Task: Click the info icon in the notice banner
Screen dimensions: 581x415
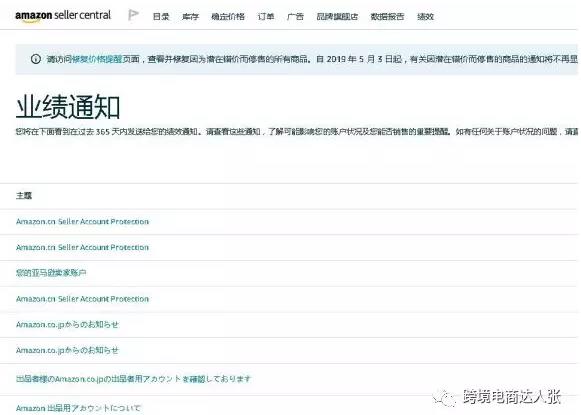Action: pos(36,59)
